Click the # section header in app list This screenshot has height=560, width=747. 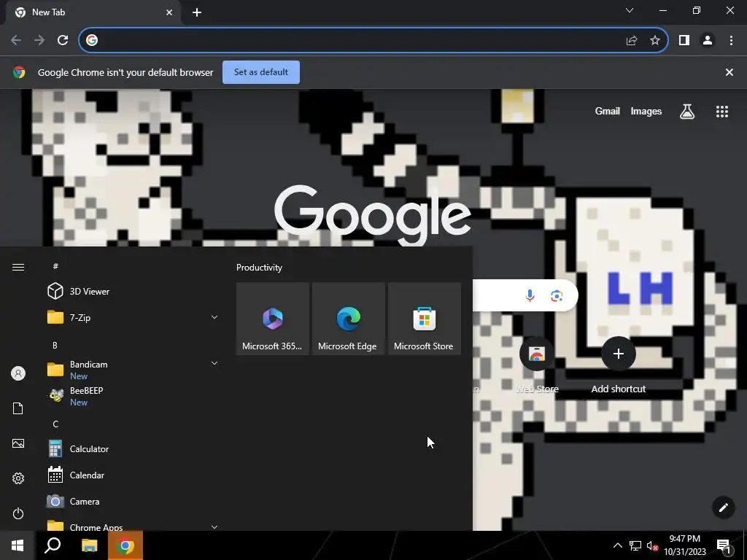point(55,266)
